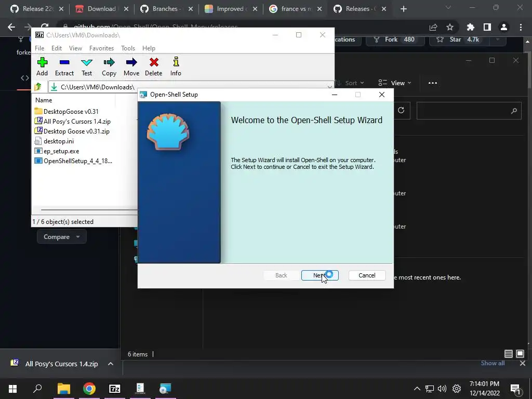Switch to the Branches browser tab
This screenshot has height=399, width=532.
[x=166, y=9]
